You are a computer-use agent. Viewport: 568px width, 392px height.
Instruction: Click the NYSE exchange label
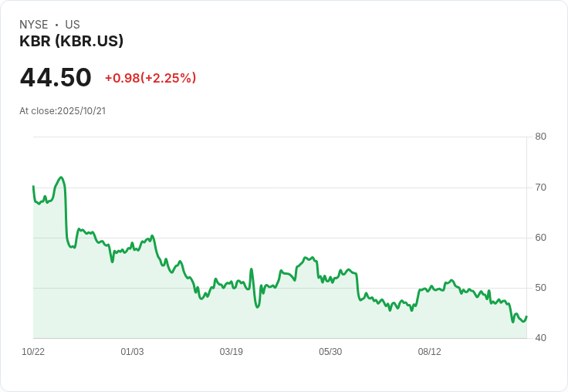tap(34, 25)
